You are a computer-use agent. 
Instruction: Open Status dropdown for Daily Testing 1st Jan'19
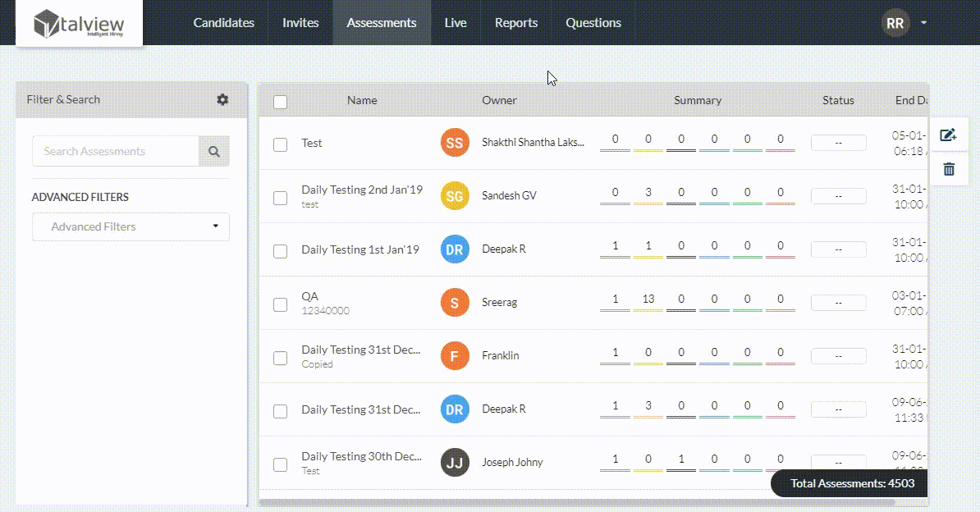[x=838, y=249]
